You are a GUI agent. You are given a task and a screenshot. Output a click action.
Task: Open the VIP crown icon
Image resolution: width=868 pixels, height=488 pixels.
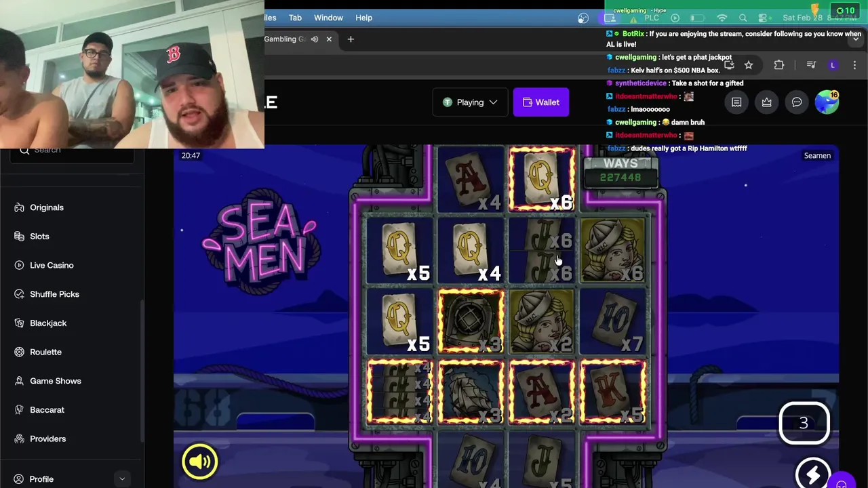(x=766, y=102)
